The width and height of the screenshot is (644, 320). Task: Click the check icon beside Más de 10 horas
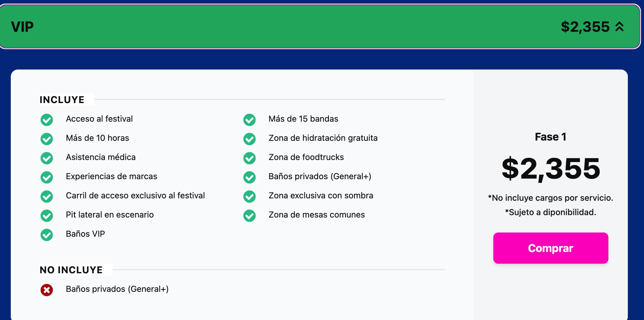click(47, 139)
